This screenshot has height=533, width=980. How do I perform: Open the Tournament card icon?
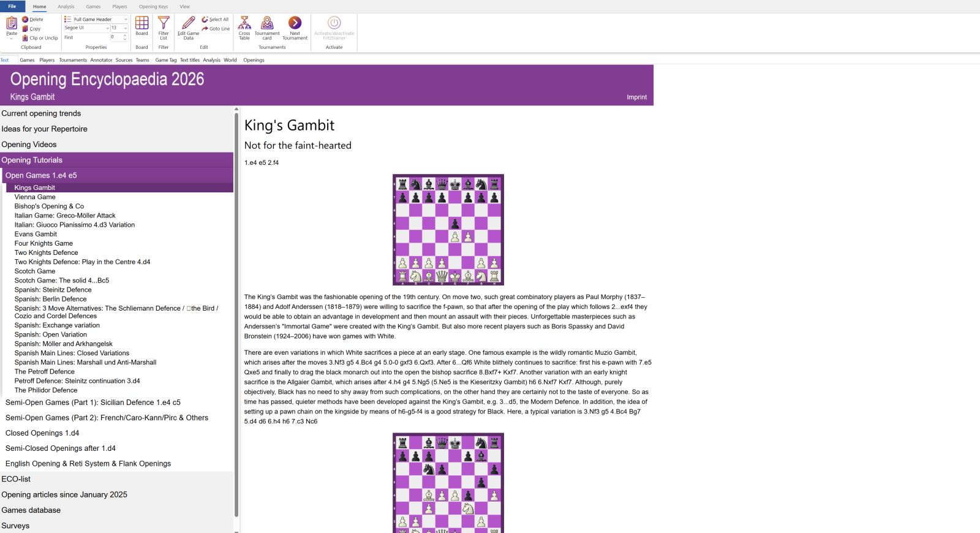267,25
